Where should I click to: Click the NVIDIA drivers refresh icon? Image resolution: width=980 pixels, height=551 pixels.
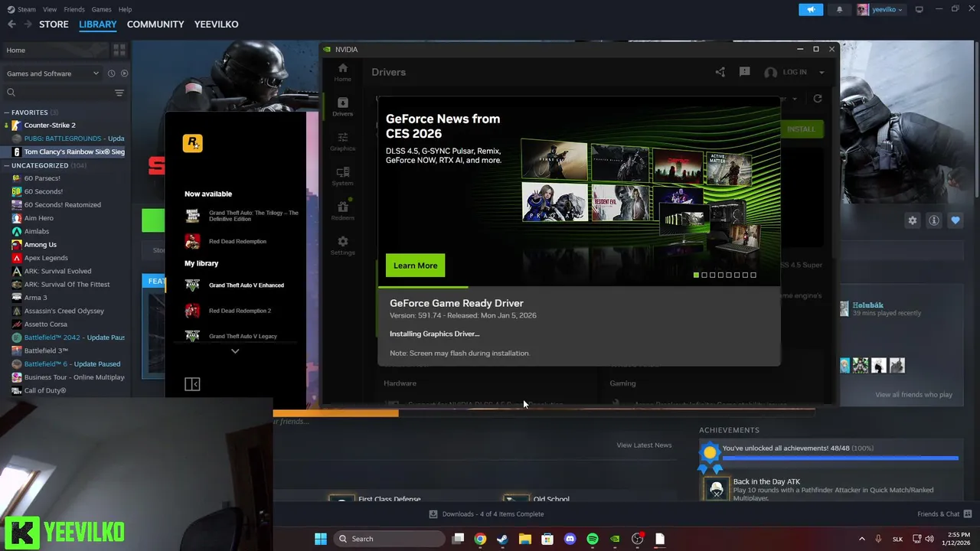(x=818, y=99)
